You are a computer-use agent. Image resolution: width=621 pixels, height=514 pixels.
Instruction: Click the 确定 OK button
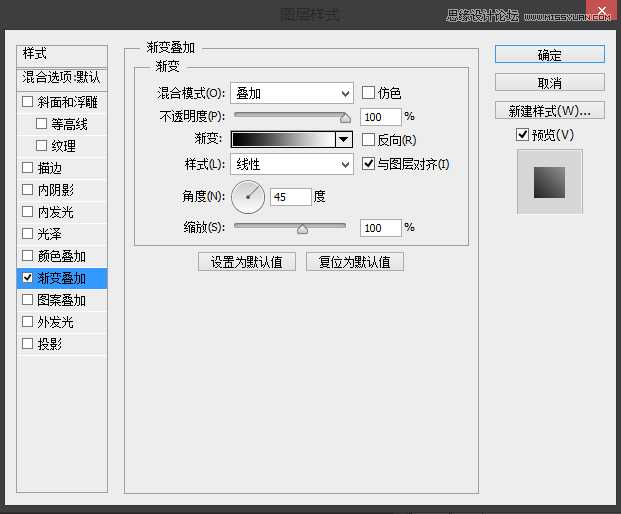click(549, 55)
